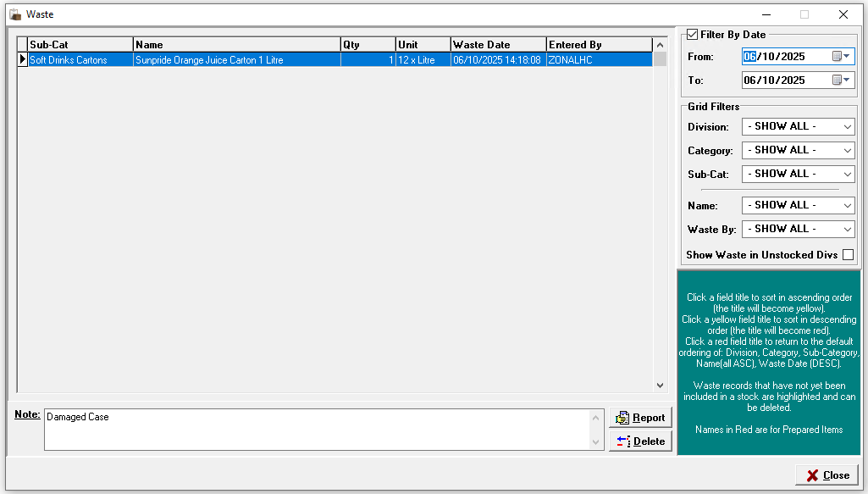This screenshot has height=494, width=868.
Task: Sort the grid by Waste Date column
Action: [498, 45]
